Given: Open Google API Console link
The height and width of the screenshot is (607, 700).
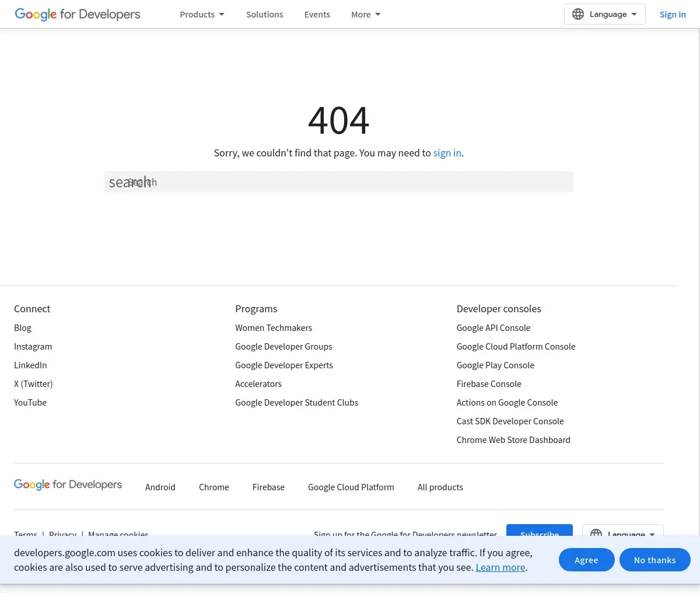Looking at the screenshot, I should (x=494, y=328).
